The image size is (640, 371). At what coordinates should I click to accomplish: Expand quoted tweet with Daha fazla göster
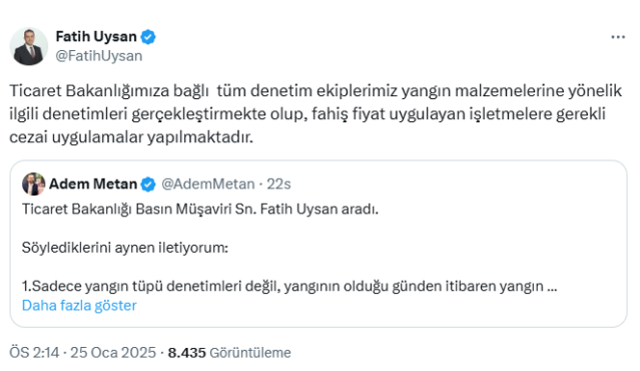[x=79, y=305]
